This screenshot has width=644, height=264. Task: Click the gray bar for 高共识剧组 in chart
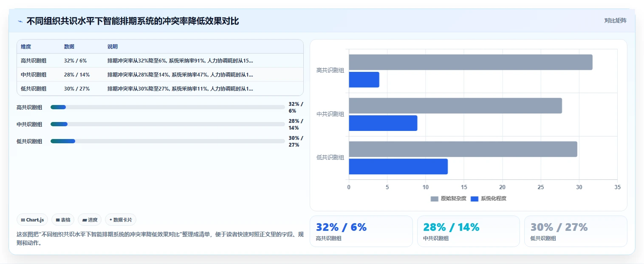click(471, 62)
